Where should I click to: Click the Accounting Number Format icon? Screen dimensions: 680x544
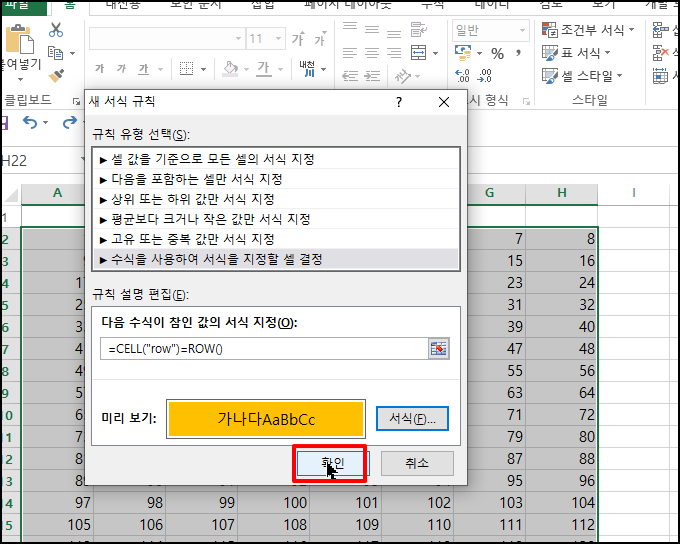pos(463,53)
